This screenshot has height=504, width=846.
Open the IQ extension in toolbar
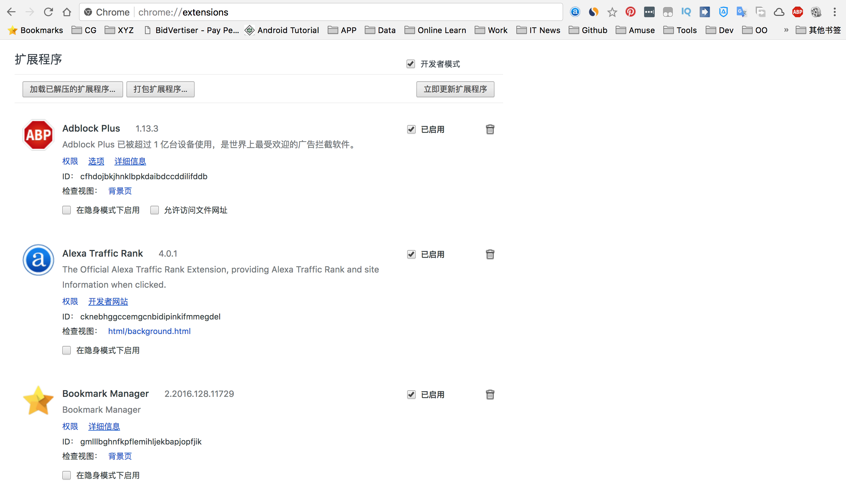tap(686, 12)
